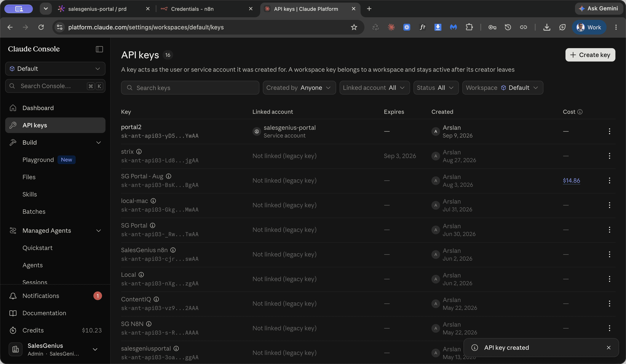Open Dashboard in the sidebar
626x364 pixels.
(x=55, y=108)
